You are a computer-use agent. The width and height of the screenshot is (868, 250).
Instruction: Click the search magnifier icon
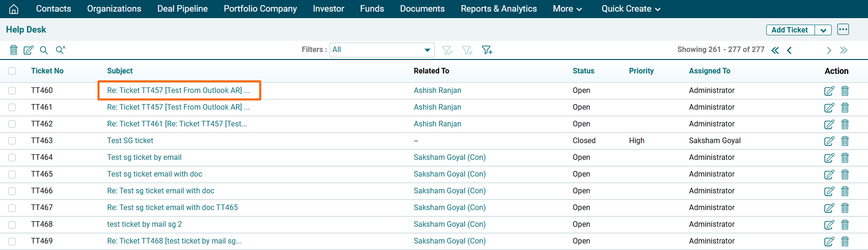coord(44,50)
